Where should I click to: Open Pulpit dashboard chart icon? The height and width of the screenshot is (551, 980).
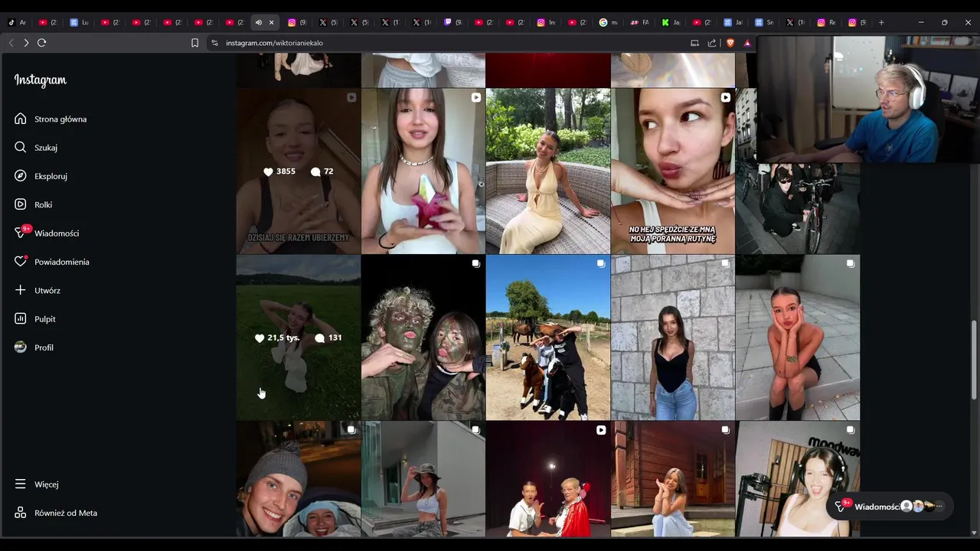(x=21, y=318)
